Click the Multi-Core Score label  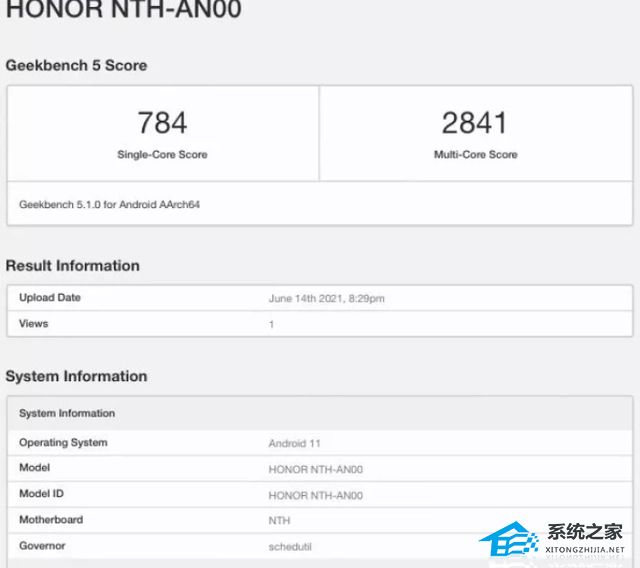tap(476, 155)
